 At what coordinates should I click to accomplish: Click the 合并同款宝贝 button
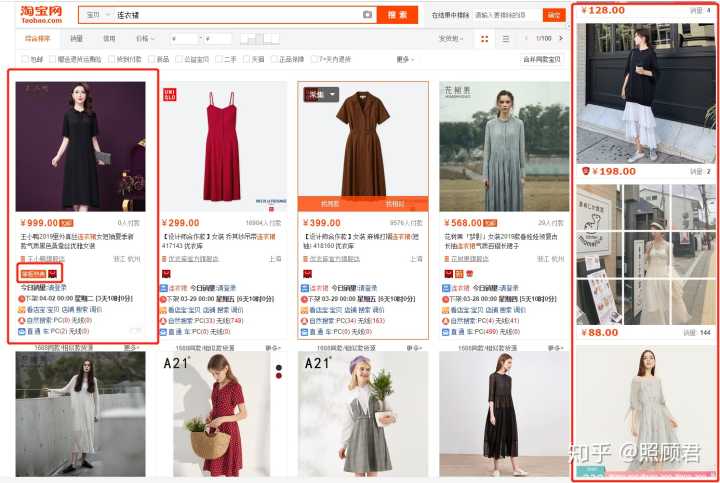(543, 59)
